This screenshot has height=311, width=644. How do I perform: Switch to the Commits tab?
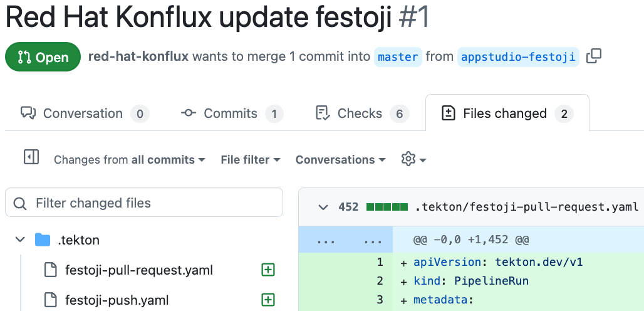231,113
